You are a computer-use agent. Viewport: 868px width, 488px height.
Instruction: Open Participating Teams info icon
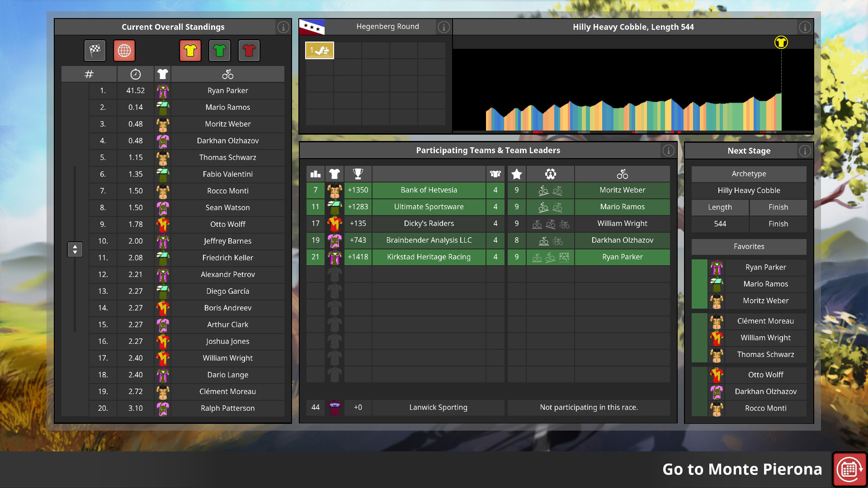pyautogui.click(x=668, y=150)
